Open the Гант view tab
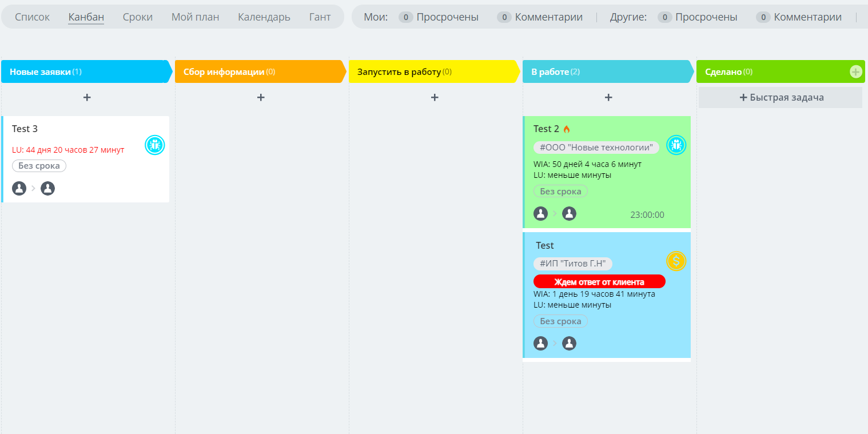Screen dimensions: 868x434 click(x=320, y=17)
